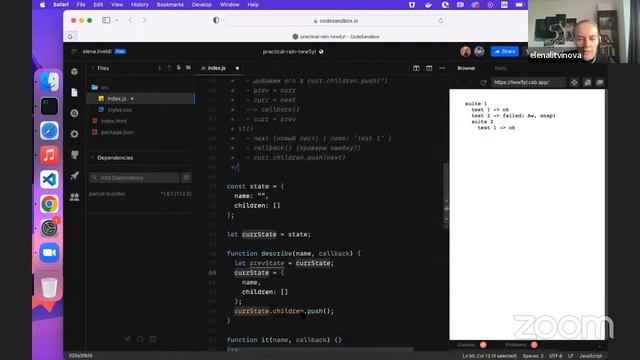Open the configuration gear in CodeSandbox sidebar
The width and height of the screenshot is (640, 360).
coord(74,134)
